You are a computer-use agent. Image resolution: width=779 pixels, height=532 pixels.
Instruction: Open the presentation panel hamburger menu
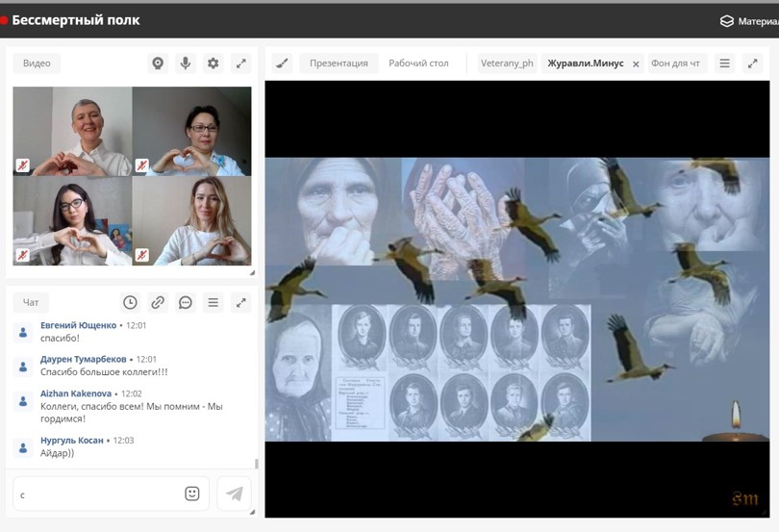coord(724,63)
